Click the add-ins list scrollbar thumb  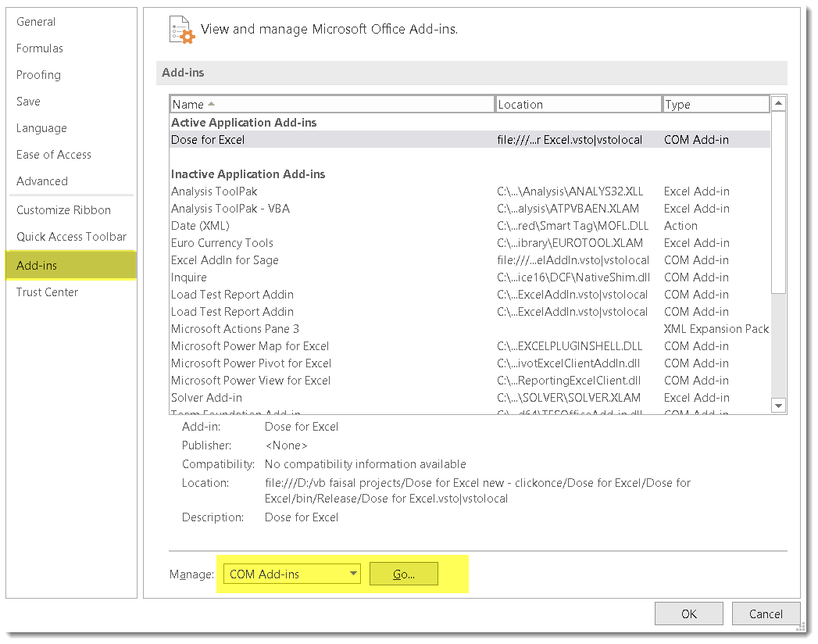point(778,202)
